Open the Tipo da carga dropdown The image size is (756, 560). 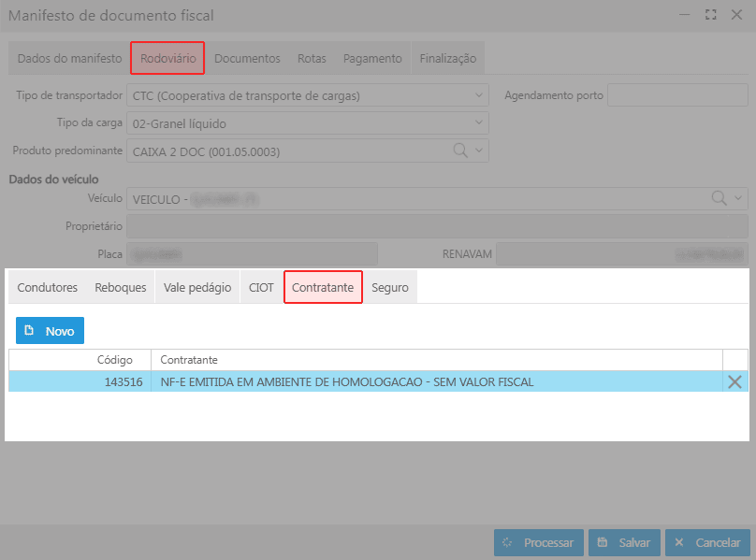tap(480, 123)
